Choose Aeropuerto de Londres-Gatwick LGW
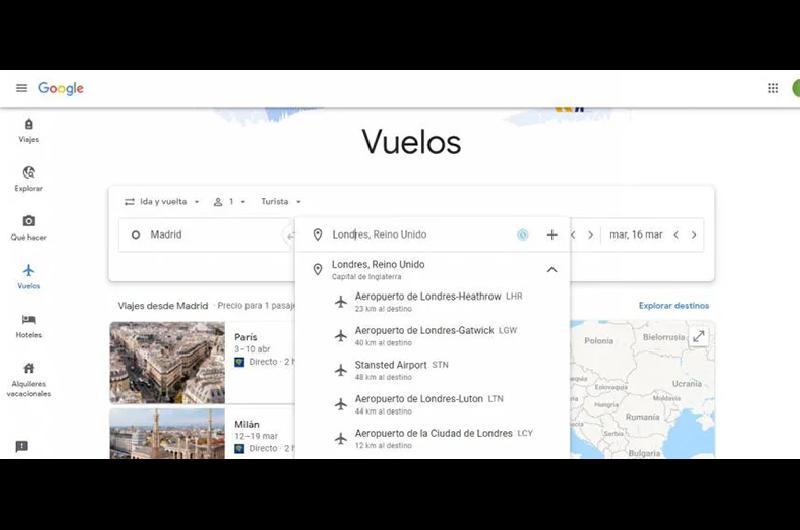Screen dimensions: 800x530 point(432,336)
